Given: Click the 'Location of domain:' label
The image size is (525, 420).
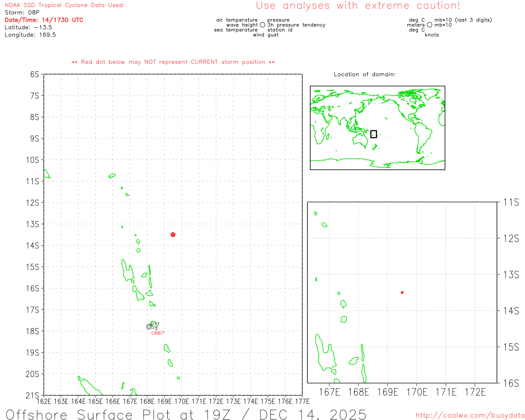Looking at the screenshot, I should click(x=365, y=74).
